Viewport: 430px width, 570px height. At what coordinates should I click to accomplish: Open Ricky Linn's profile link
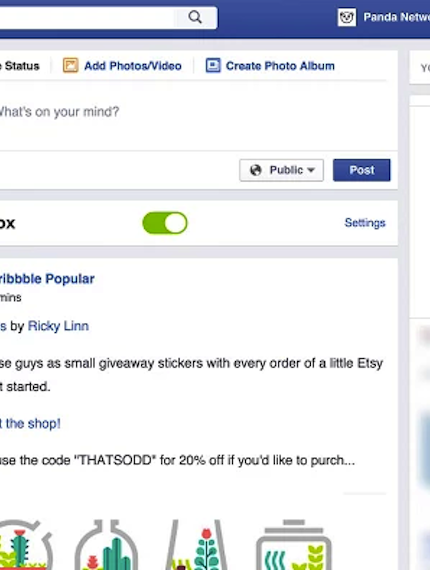coord(58,326)
